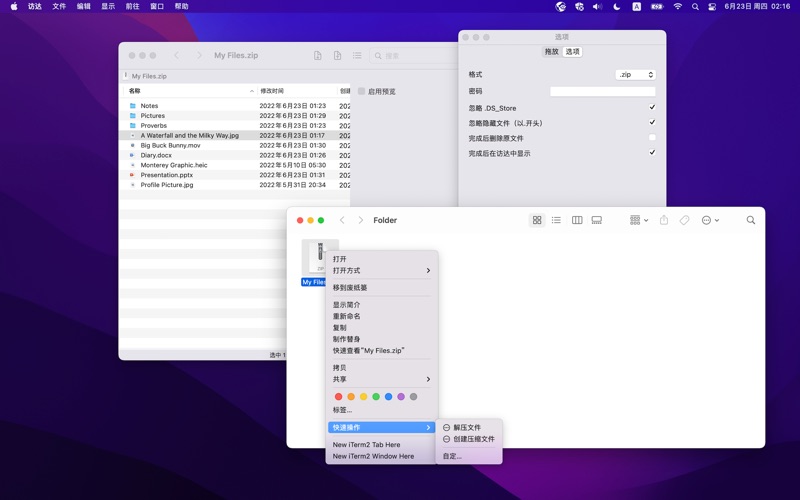Choose 制作替身 from the context menu

pyautogui.click(x=382, y=339)
